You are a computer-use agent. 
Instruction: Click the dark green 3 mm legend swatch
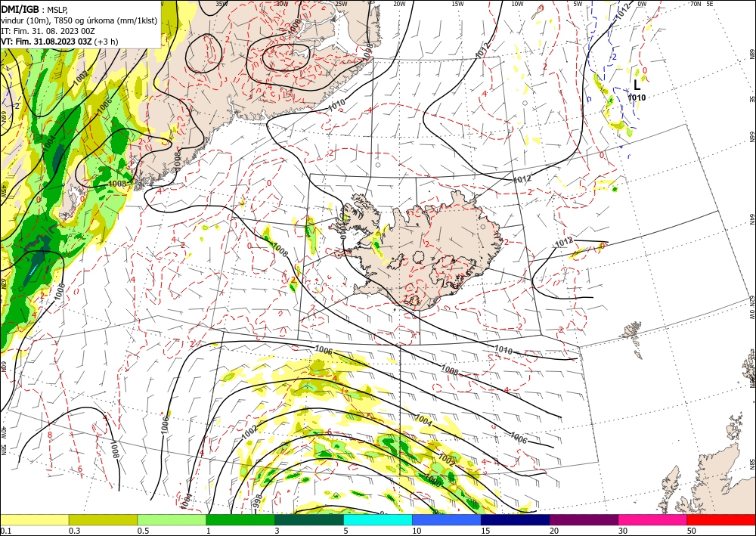(309, 519)
